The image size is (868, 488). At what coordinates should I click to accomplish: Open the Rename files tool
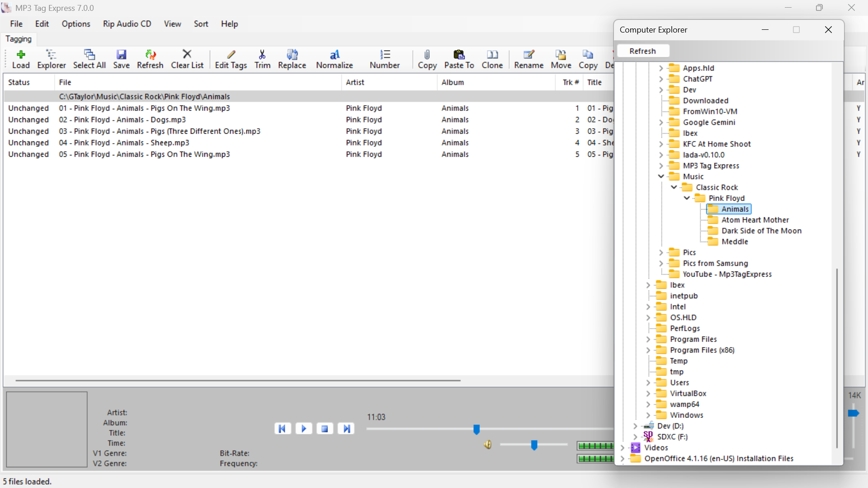pyautogui.click(x=528, y=59)
